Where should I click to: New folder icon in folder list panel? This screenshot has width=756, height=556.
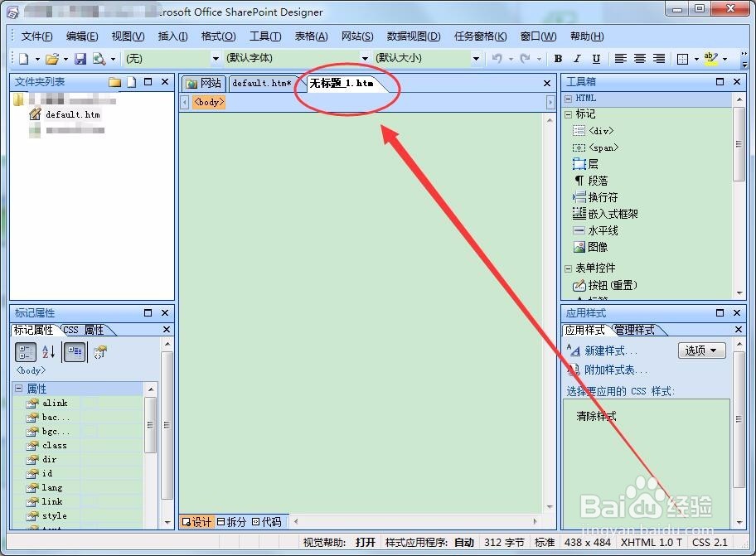pos(114,82)
